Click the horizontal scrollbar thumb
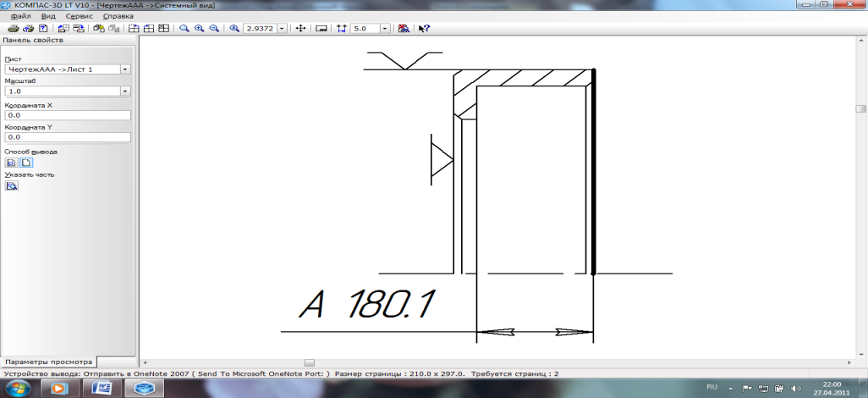The width and height of the screenshot is (868, 398). (x=310, y=362)
